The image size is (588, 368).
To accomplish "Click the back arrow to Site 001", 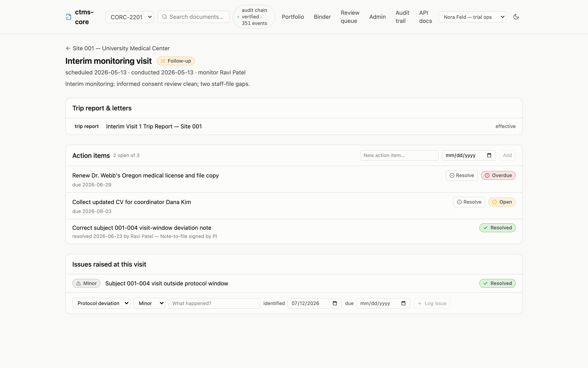I will (x=68, y=48).
